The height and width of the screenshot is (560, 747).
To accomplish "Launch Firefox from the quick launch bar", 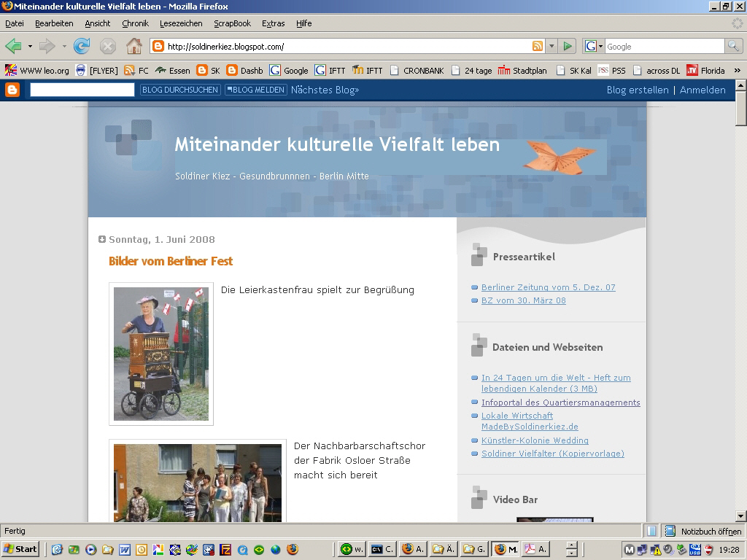I will tap(293, 549).
